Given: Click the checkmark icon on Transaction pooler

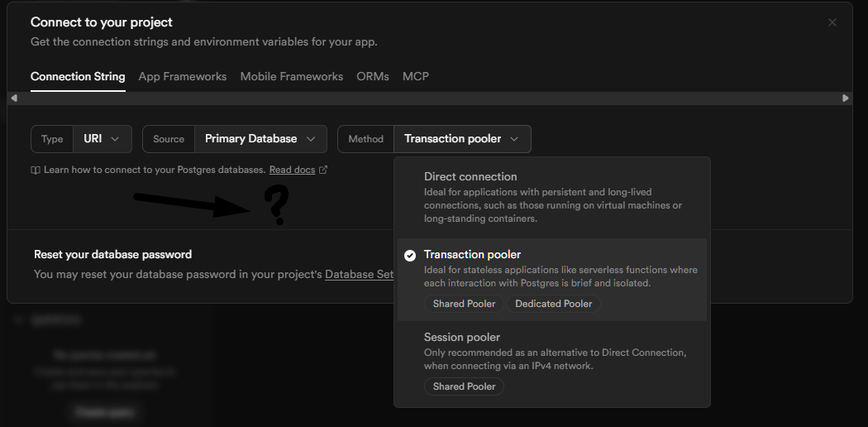Looking at the screenshot, I should tap(410, 256).
